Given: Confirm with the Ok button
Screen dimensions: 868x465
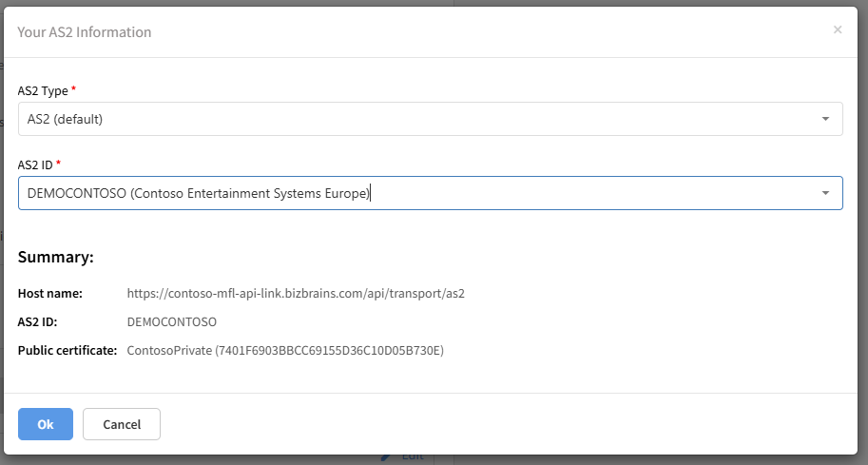Looking at the screenshot, I should tap(46, 424).
